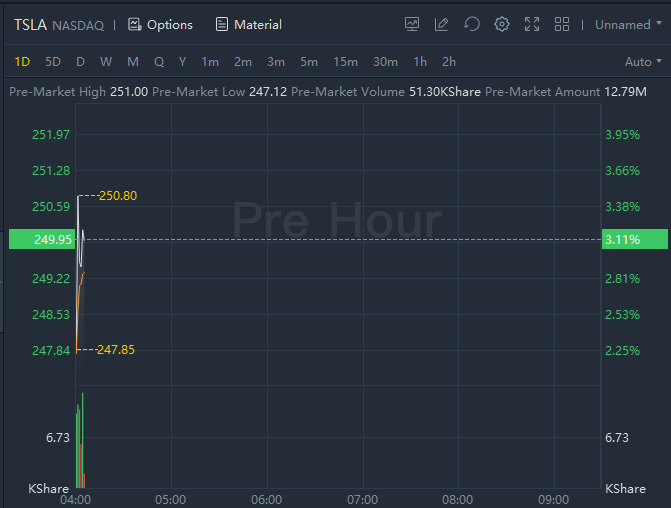Refresh the chart with the circular arrow
This screenshot has width=671, height=508.
point(472,24)
